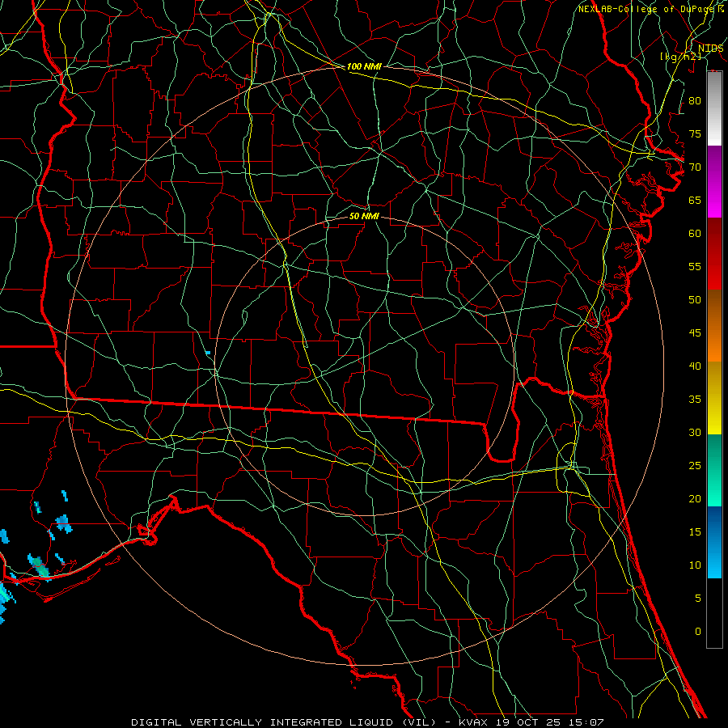Viewport: 728px width, 728px height.
Task: Click the scale value label '10'
Action: tap(695, 565)
